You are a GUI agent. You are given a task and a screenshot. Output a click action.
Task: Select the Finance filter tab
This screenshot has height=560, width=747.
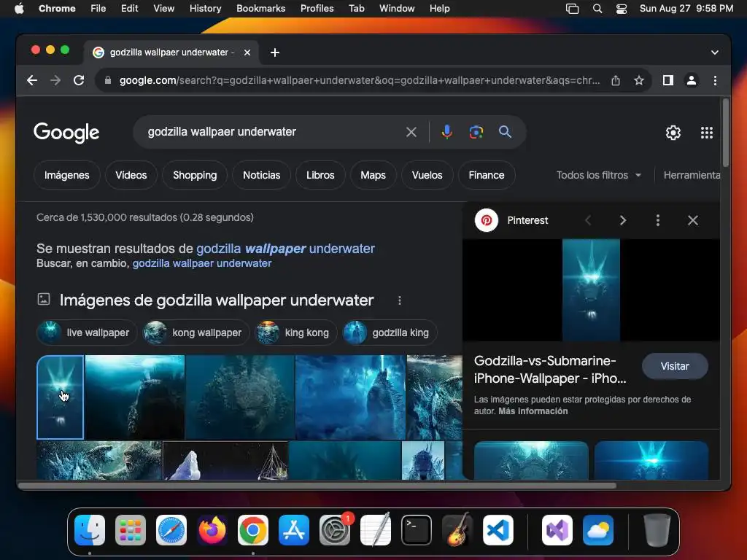[487, 175]
